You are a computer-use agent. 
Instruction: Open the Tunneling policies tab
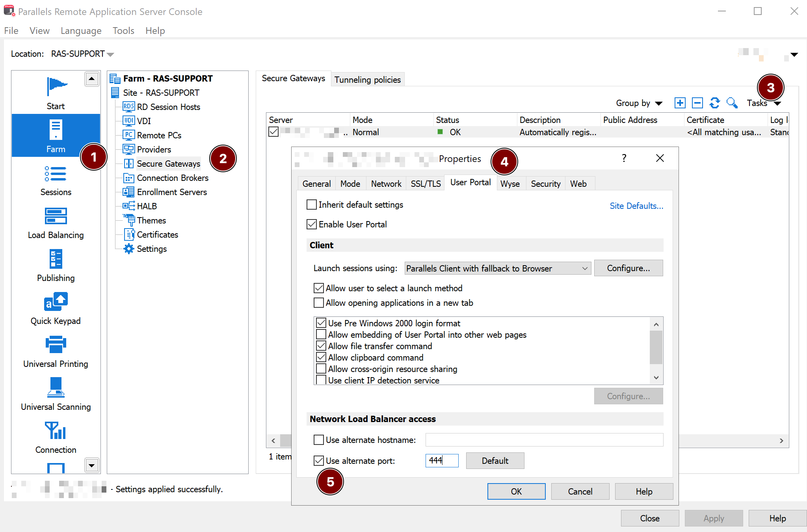pos(367,80)
